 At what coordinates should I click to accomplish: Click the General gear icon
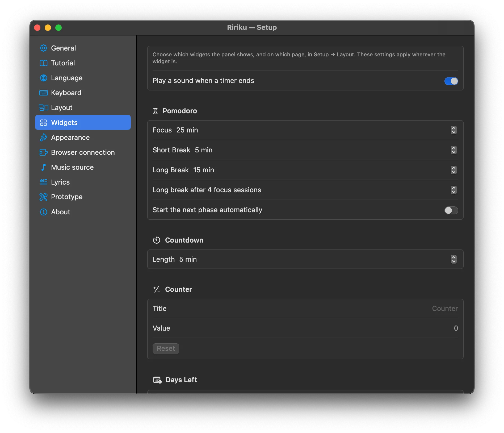[x=43, y=48]
